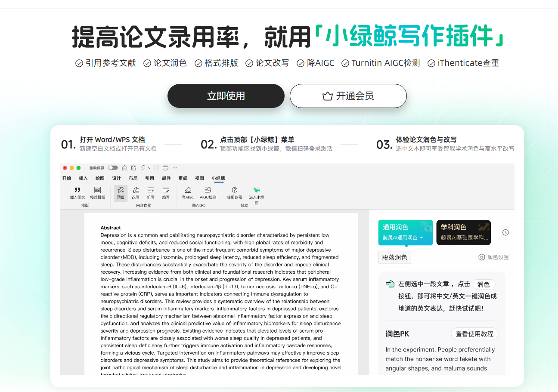This screenshot has width=558, height=392.
Task: Click step heading 体验论文润色与改写
Action: click(426, 140)
